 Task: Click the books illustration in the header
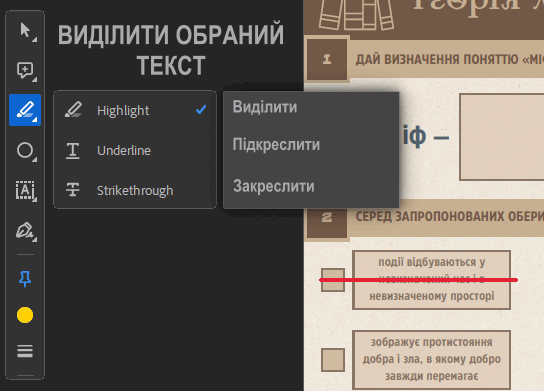coord(356,15)
